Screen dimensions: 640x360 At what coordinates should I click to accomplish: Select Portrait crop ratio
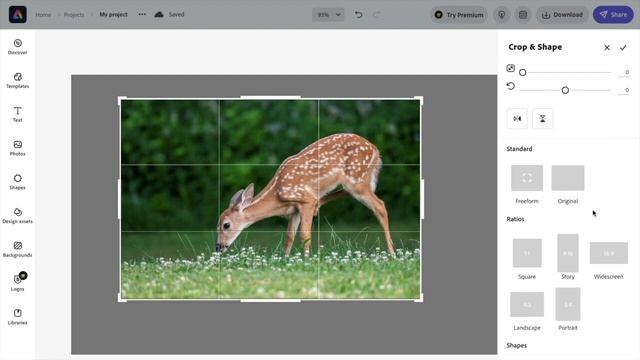click(568, 309)
